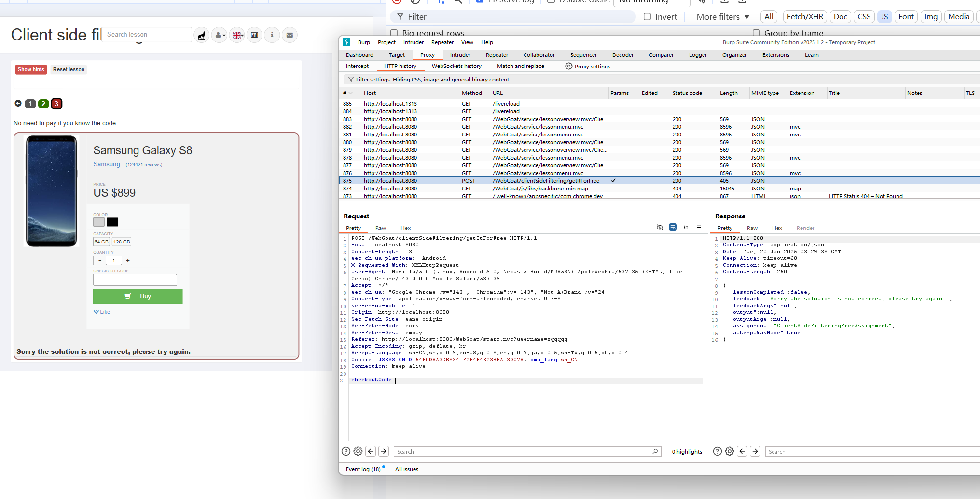
Task: Enable the Group by frame checkbox
Action: [756, 33]
